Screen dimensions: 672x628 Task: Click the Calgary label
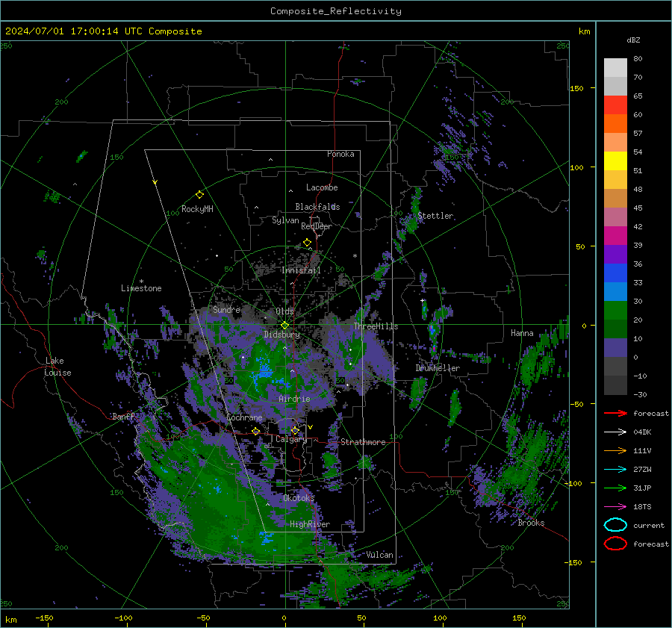(x=291, y=439)
